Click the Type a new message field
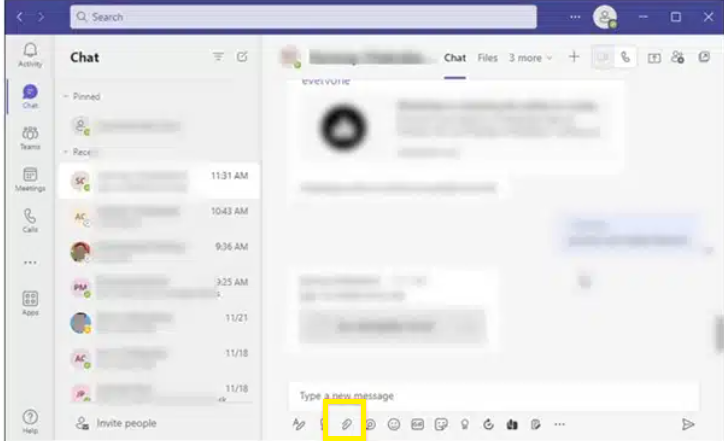724x441 pixels. coord(490,396)
